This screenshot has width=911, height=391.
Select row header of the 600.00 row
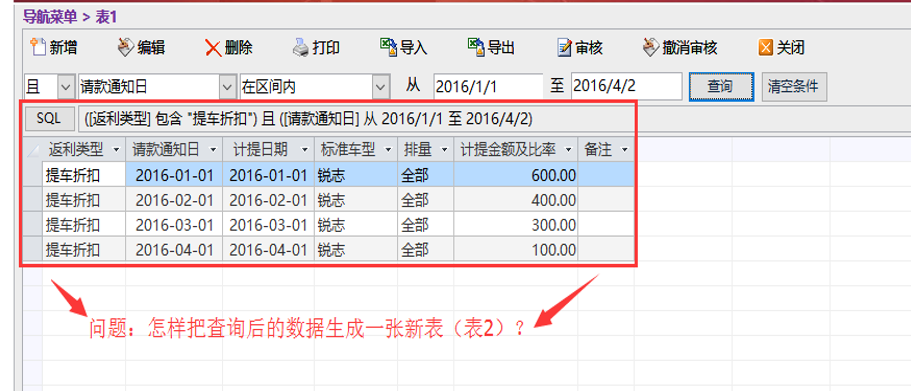point(34,174)
